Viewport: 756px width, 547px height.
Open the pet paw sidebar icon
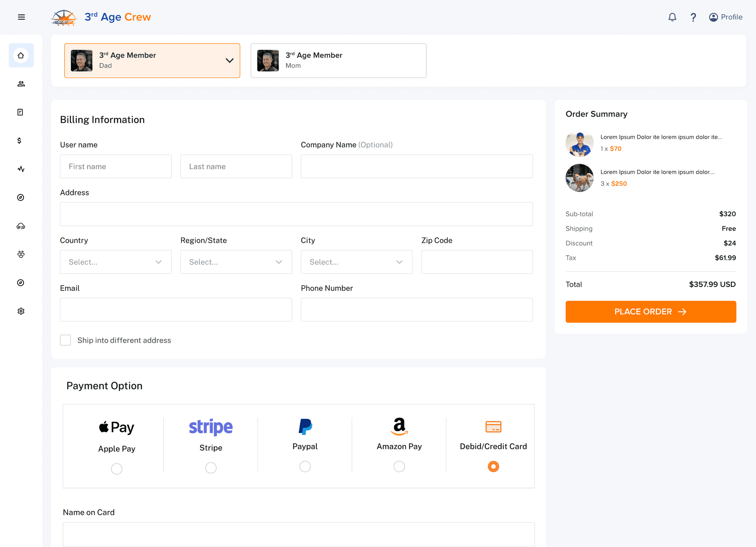click(x=21, y=254)
